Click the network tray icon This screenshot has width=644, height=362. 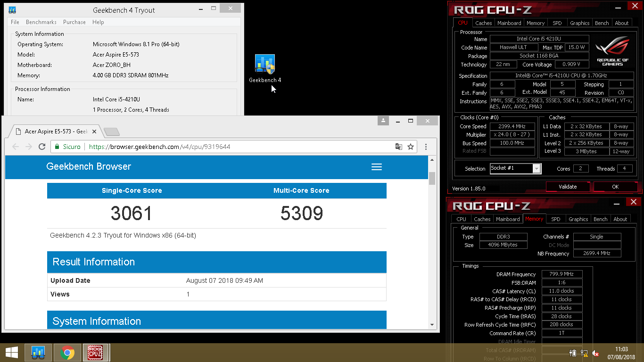tap(585, 353)
